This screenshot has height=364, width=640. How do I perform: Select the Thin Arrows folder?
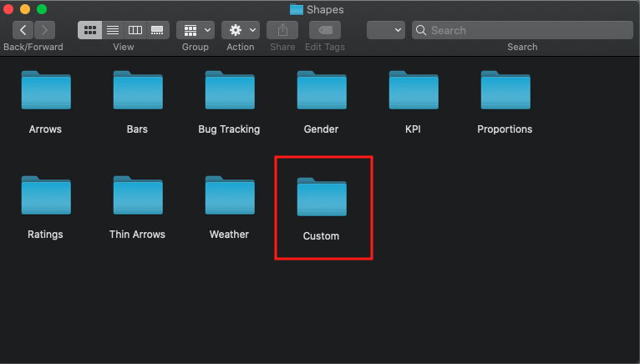coord(137,197)
